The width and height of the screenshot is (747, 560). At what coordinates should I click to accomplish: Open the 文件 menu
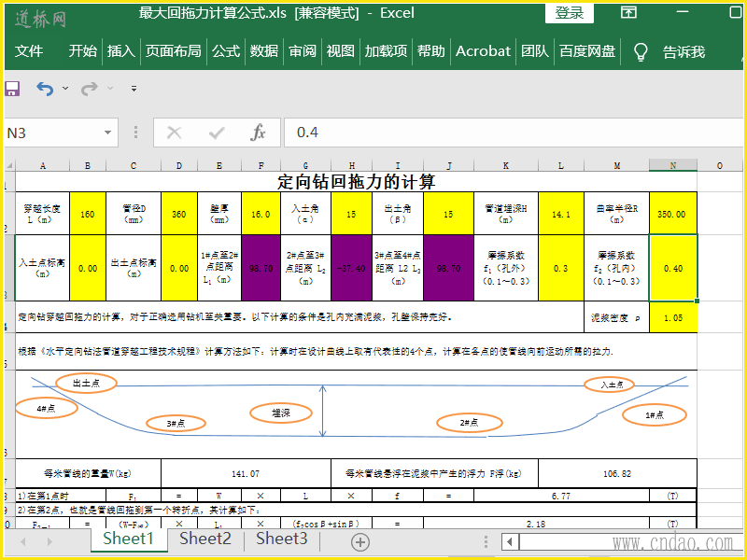(x=29, y=51)
